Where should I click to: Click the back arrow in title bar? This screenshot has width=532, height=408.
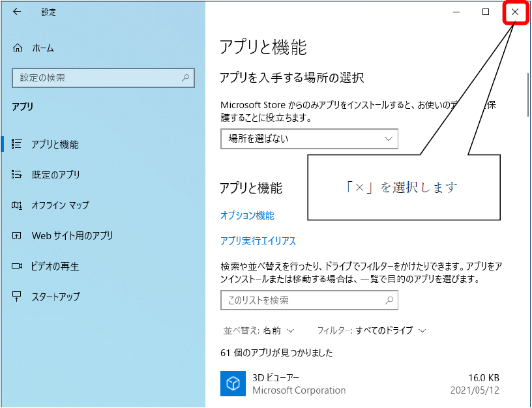(x=17, y=12)
